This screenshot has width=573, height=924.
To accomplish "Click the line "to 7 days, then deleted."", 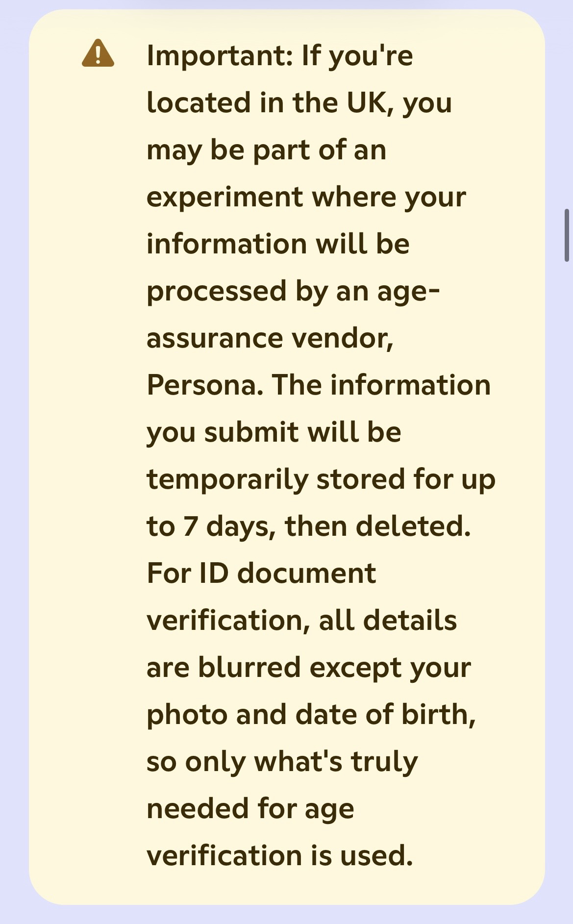I will pos(309,526).
